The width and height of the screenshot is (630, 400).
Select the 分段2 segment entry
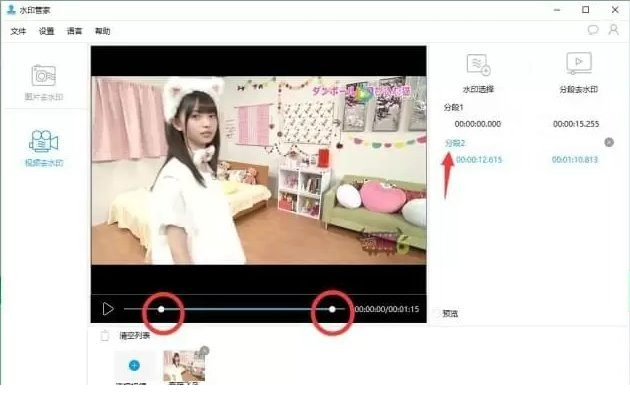(x=455, y=144)
